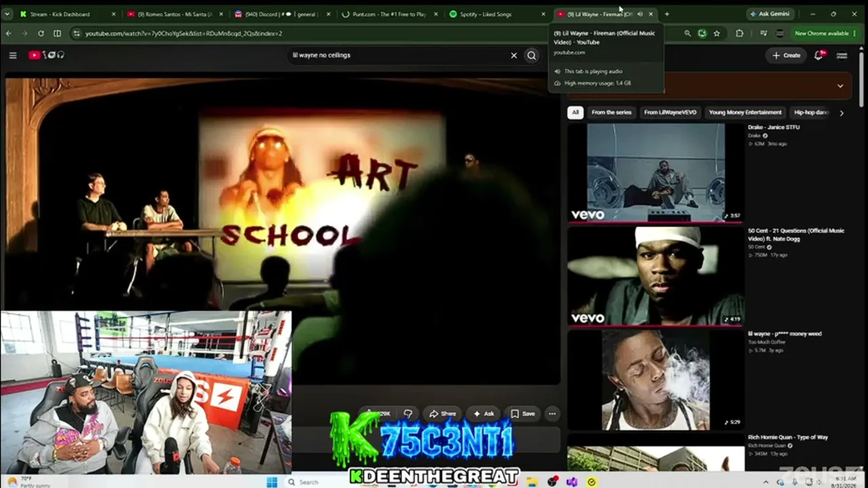
Task: Open 50 Cent - 21 Questions video title
Action: tap(796, 235)
